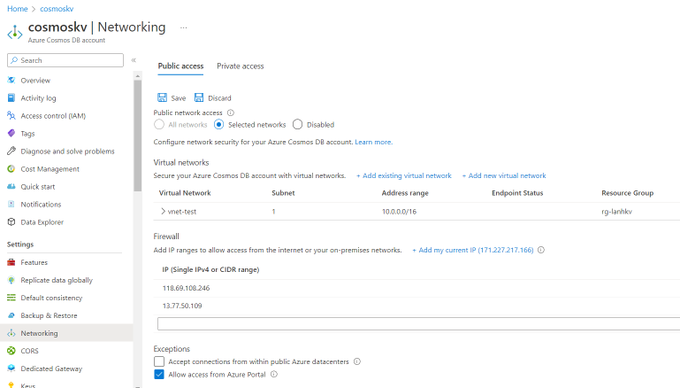Open the Overview icon in sidebar
680x388 pixels.
click(11, 80)
